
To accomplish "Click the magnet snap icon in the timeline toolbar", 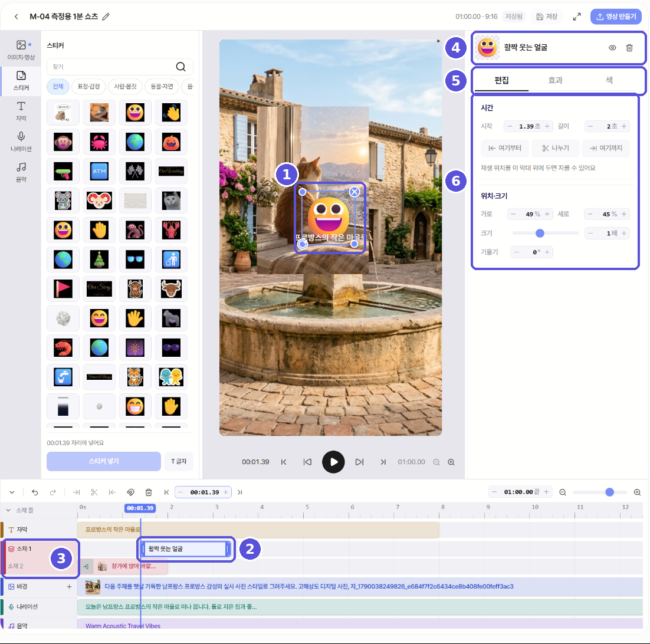I will pos(130,492).
